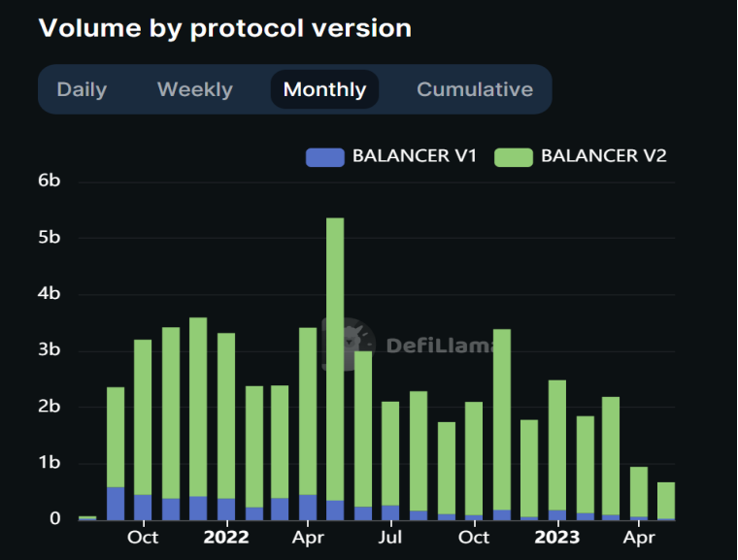Toggle the BALANCER V2 legend label
The image size is (738, 560).
click(603, 155)
